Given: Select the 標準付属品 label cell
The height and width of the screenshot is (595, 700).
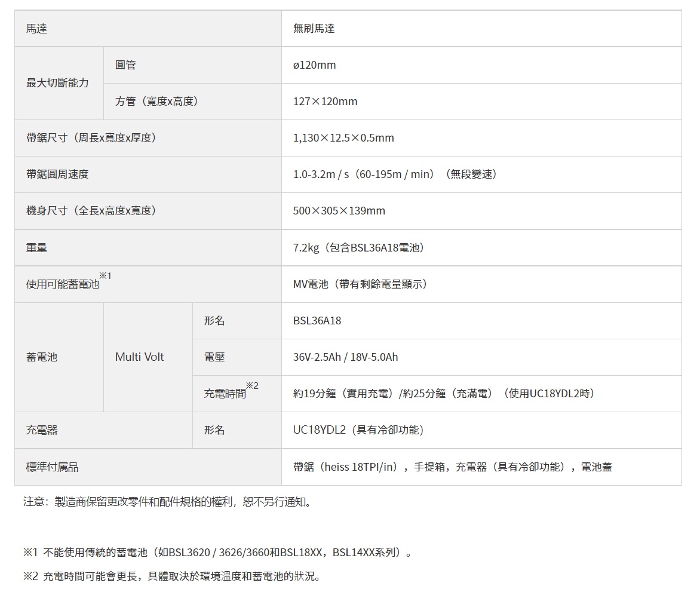Looking at the screenshot, I should tap(53, 467).
